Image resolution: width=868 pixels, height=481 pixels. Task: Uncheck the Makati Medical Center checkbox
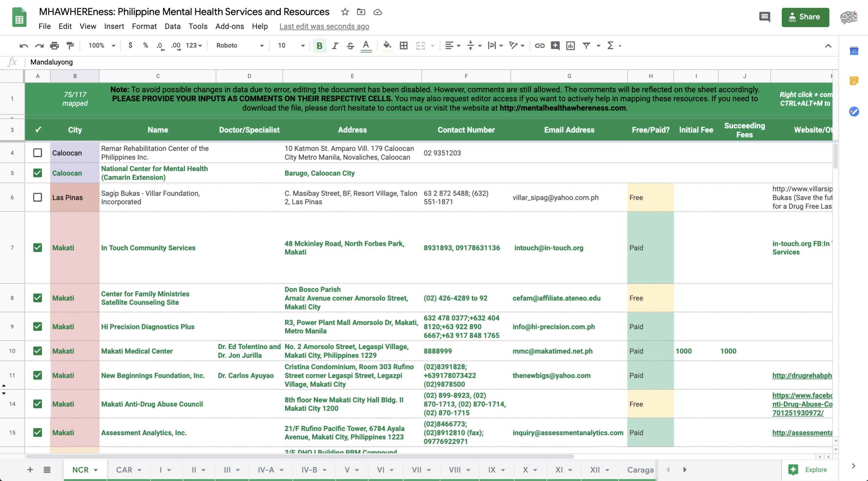click(37, 351)
